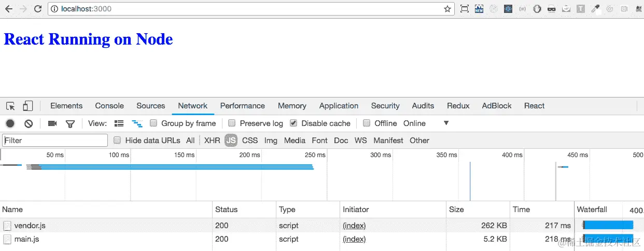The image size is (644, 251).
Task: Select the XHR filter type
Action: 212,141
